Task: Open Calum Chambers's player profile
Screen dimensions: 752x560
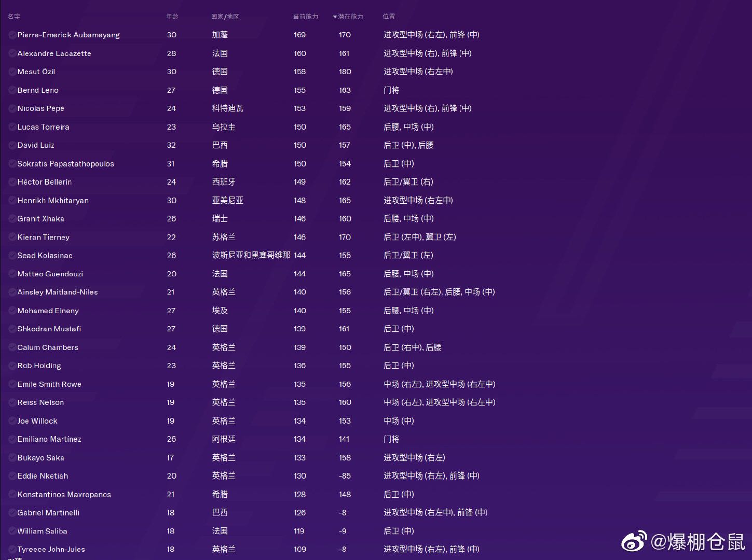Action: 48,347
